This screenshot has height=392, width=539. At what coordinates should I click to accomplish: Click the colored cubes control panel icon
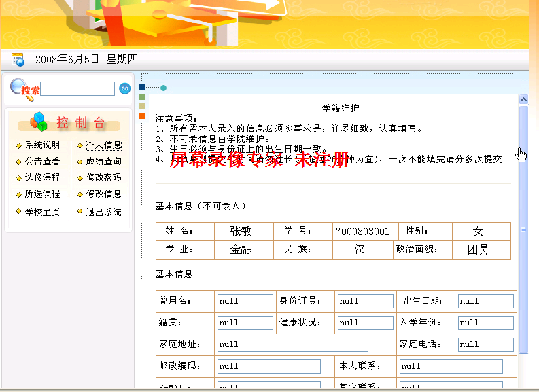39,122
